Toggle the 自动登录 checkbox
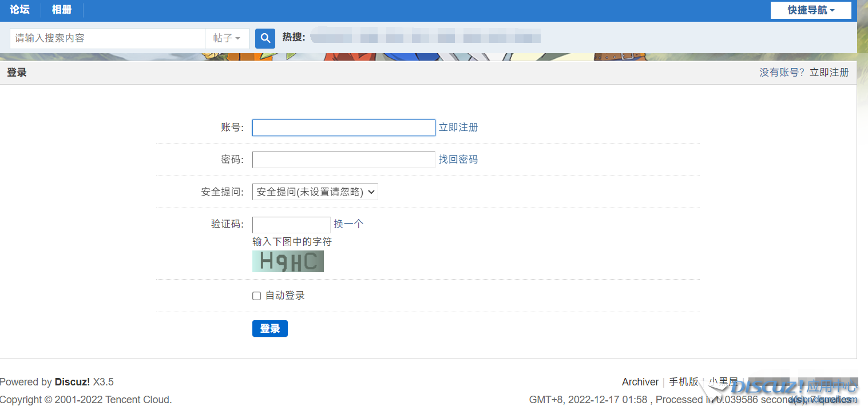 coord(257,296)
